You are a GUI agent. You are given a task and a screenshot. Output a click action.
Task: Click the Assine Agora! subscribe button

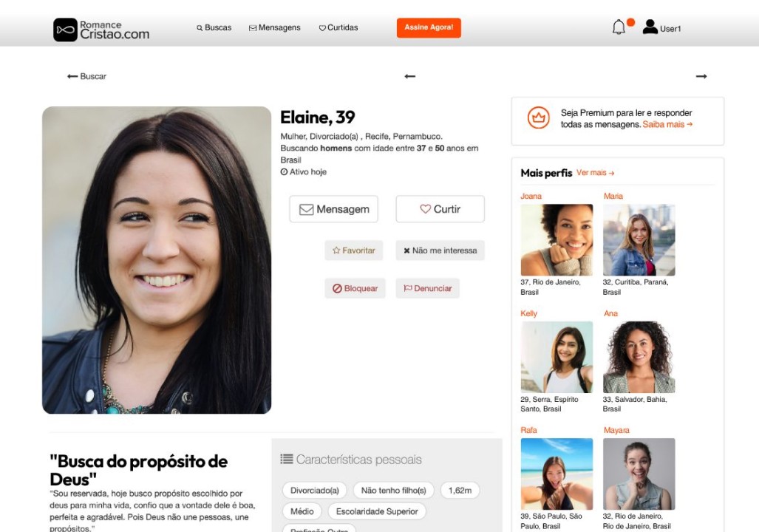click(x=429, y=27)
